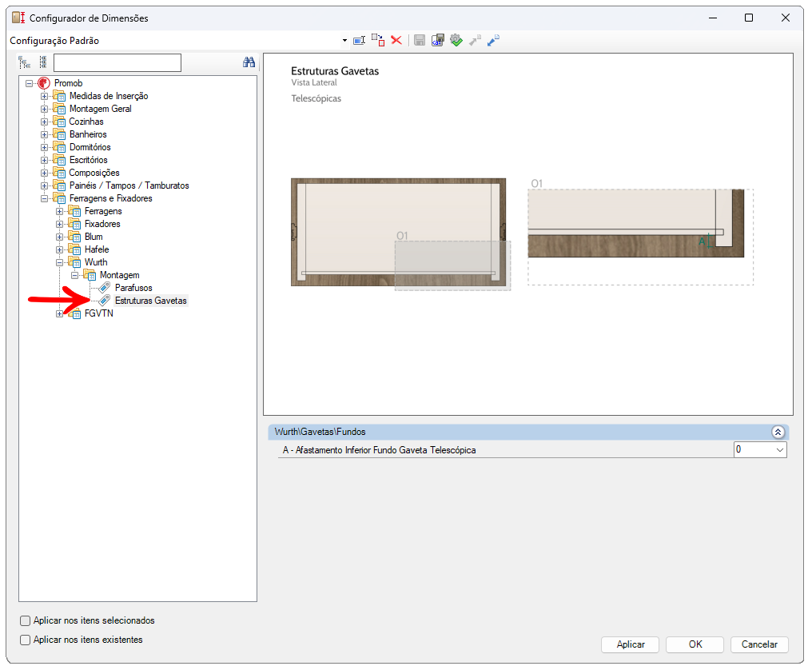This screenshot has width=812, height=670.
Task: Click the rename configuration icon
Action: pyautogui.click(x=360, y=40)
